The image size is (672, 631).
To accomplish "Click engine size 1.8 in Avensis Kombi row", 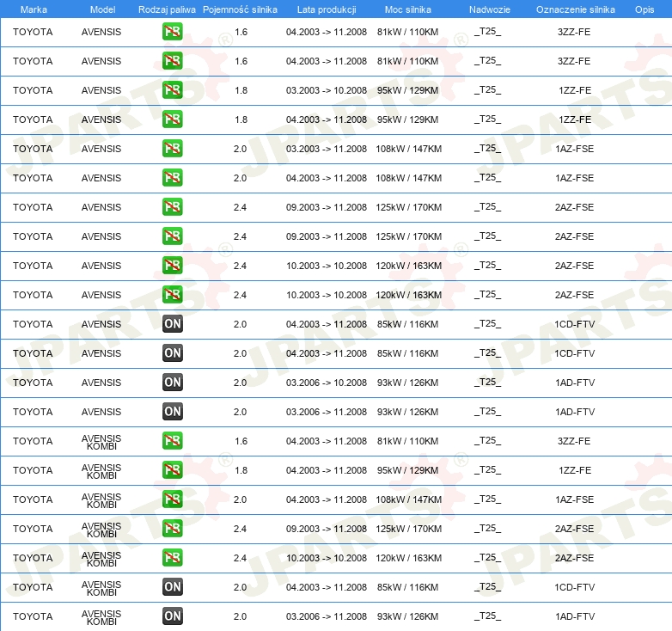I will pos(241,470).
